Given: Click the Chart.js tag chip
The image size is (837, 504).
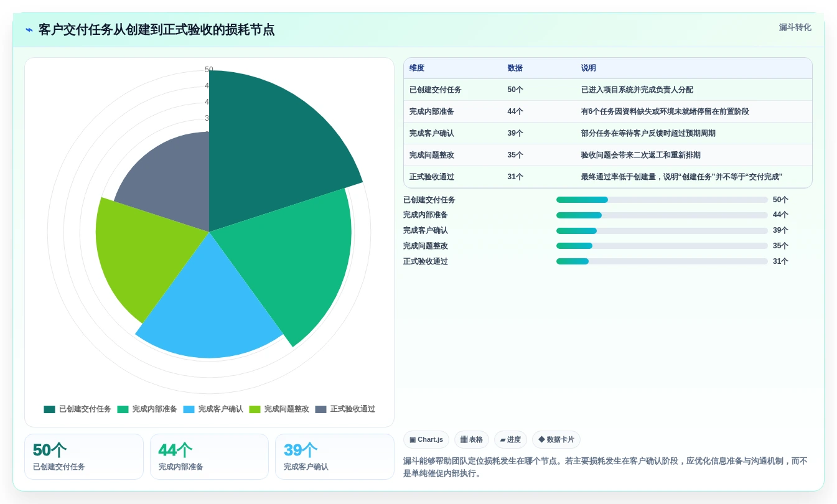Looking at the screenshot, I should point(426,439).
